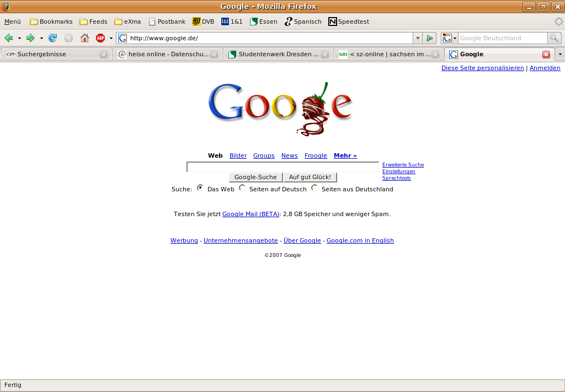565x392 pixels.
Task: Switch to the heise online tab
Action: [168, 55]
